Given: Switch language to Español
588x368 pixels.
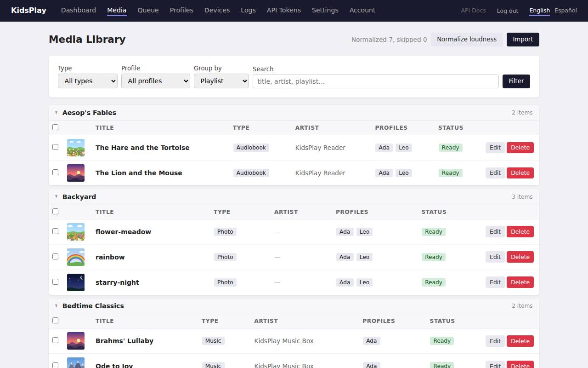Looking at the screenshot, I should [x=566, y=11].
